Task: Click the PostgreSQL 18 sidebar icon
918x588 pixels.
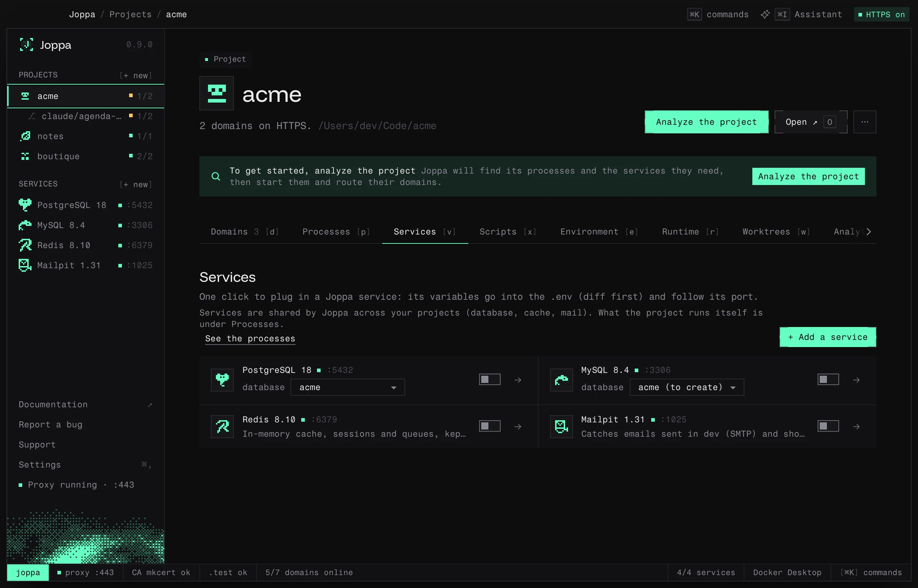Action: pyautogui.click(x=25, y=205)
